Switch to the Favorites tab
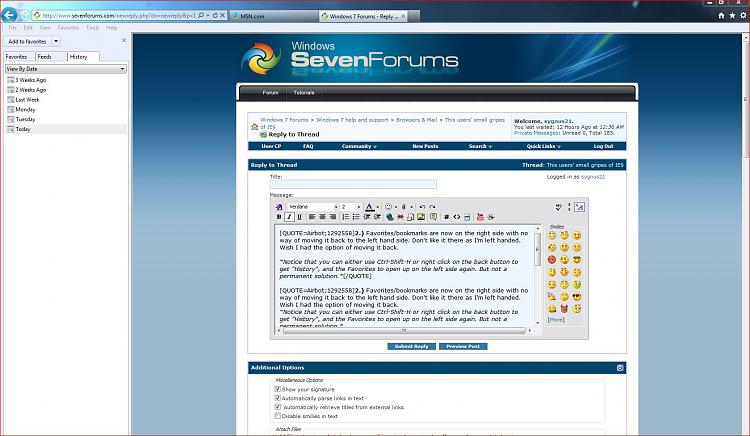The width and height of the screenshot is (750, 436). pyautogui.click(x=17, y=56)
